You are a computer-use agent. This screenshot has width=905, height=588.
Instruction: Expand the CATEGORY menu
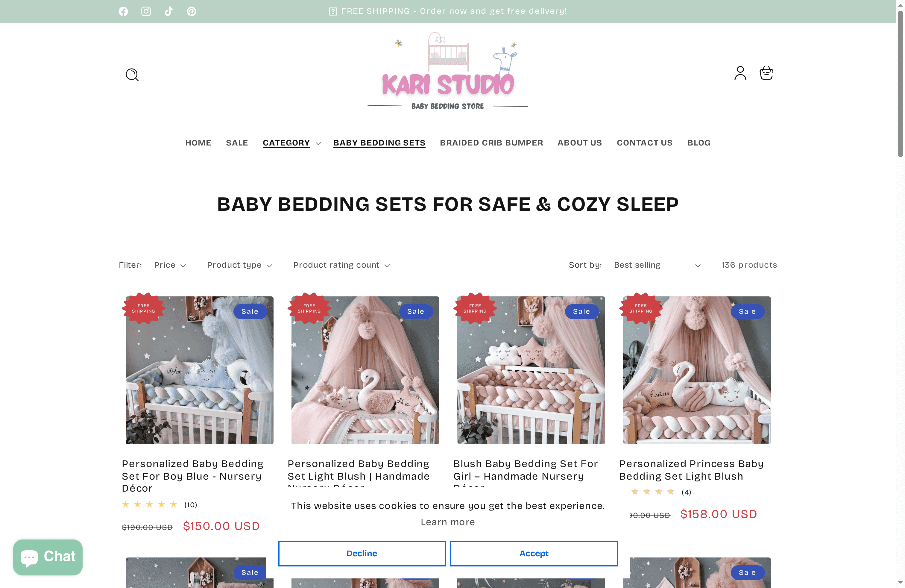tap(292, 143)
